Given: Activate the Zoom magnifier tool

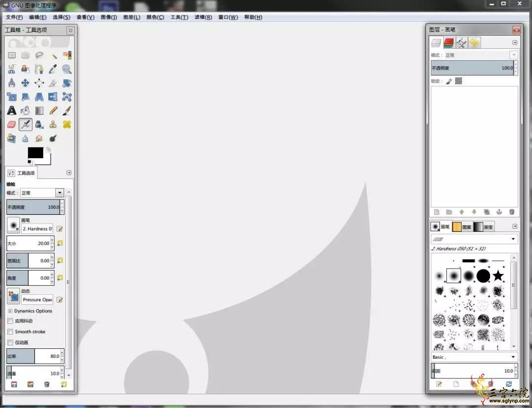Looking at the screenshot, I should point(67,69).
